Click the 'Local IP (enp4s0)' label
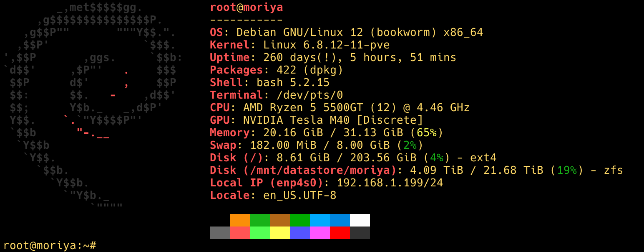644x252 pixels. click(x=267, y=183)
